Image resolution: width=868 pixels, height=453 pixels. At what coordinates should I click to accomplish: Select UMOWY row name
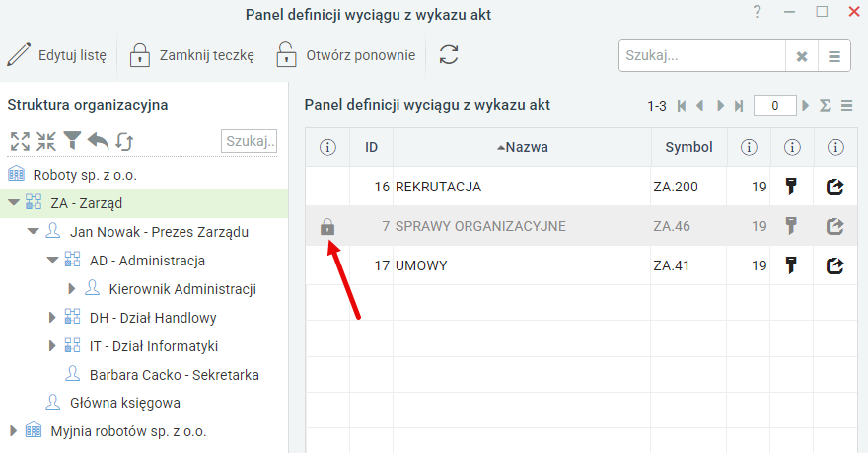click(421, 265)
